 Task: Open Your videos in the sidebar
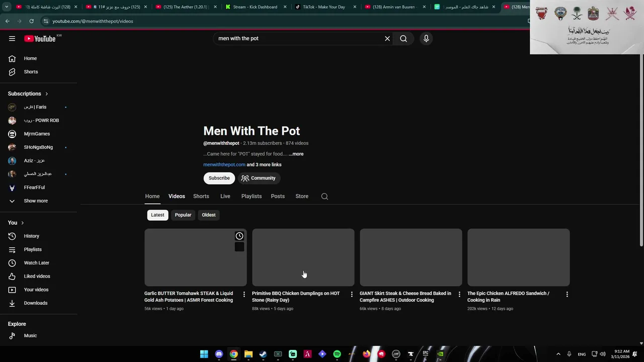click(x=38, y=290)
